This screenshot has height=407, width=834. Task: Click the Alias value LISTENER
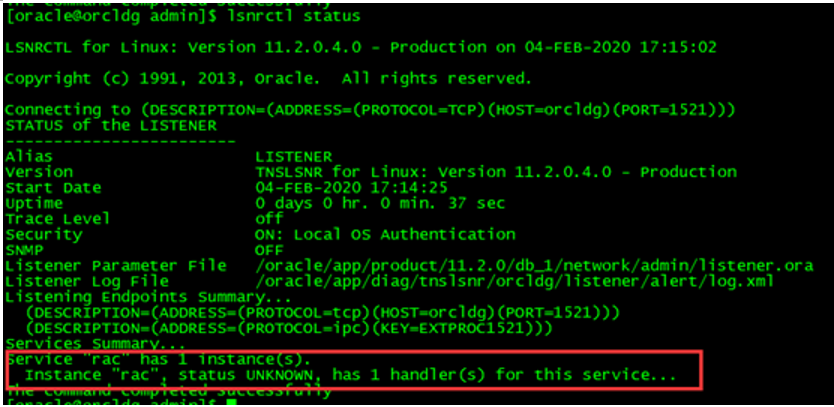296,156
